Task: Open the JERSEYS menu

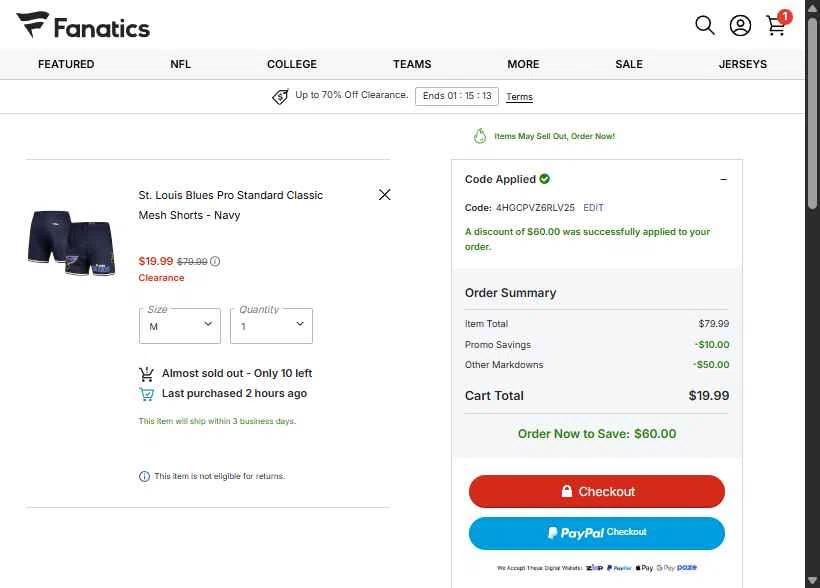Action: click(x=743, y=64)
